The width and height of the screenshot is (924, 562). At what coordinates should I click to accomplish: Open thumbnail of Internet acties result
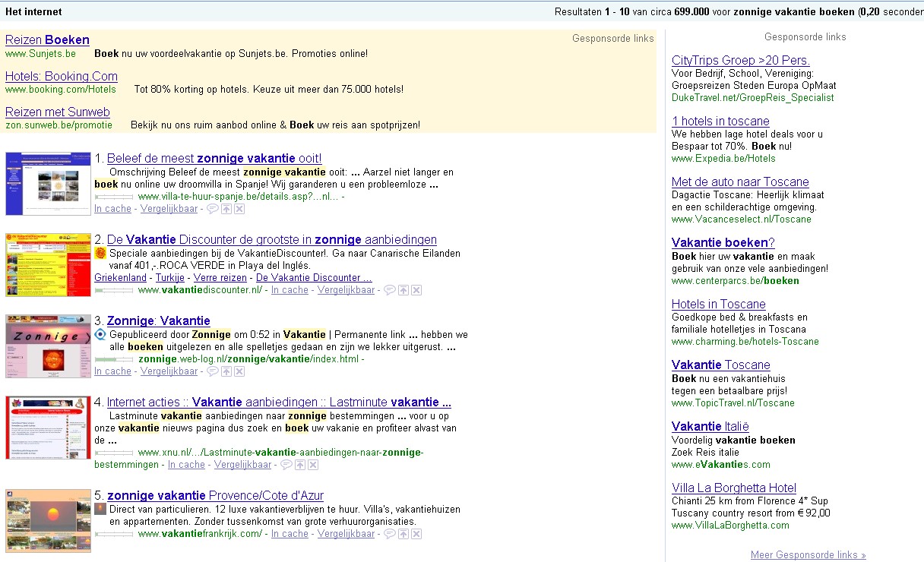coord(48,428)
